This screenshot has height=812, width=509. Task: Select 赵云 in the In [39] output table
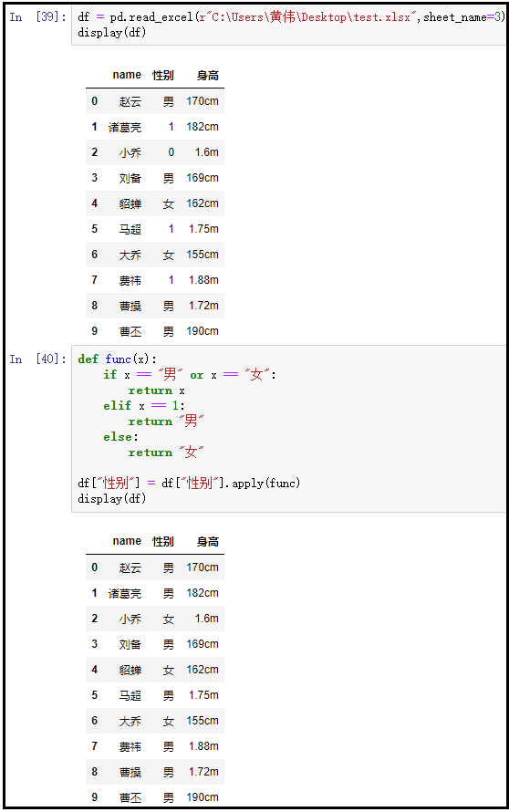pyautogui.click(x=130, y=101)
